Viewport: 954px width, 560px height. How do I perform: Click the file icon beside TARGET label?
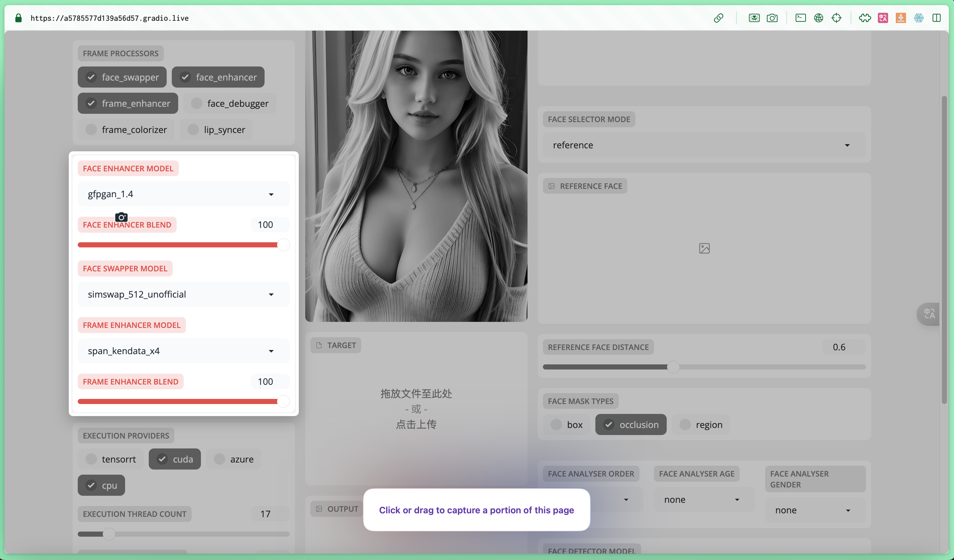(x=319, y=345)
